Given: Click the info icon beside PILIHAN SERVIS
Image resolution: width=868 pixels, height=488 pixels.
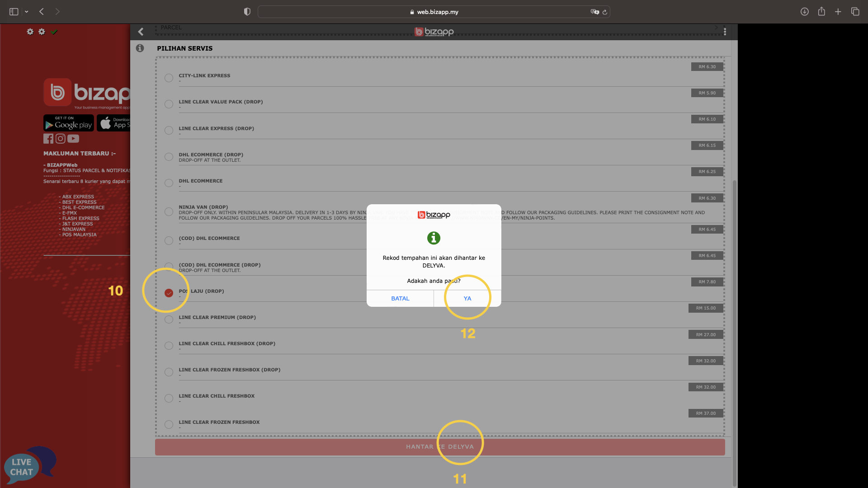Looking at the screenshot, I should pyautogui.click(x=140, y=48).
